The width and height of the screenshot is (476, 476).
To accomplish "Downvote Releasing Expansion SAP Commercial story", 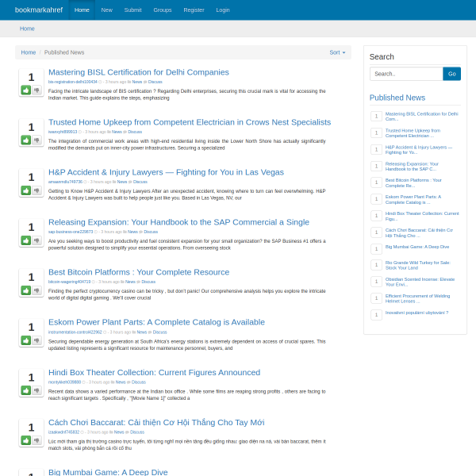I will (x=36, y=240).
